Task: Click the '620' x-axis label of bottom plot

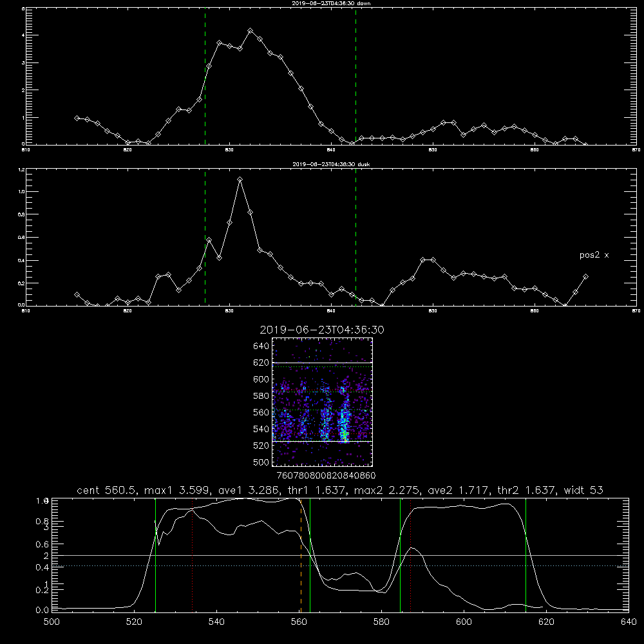Action: (x=546, y=622)
